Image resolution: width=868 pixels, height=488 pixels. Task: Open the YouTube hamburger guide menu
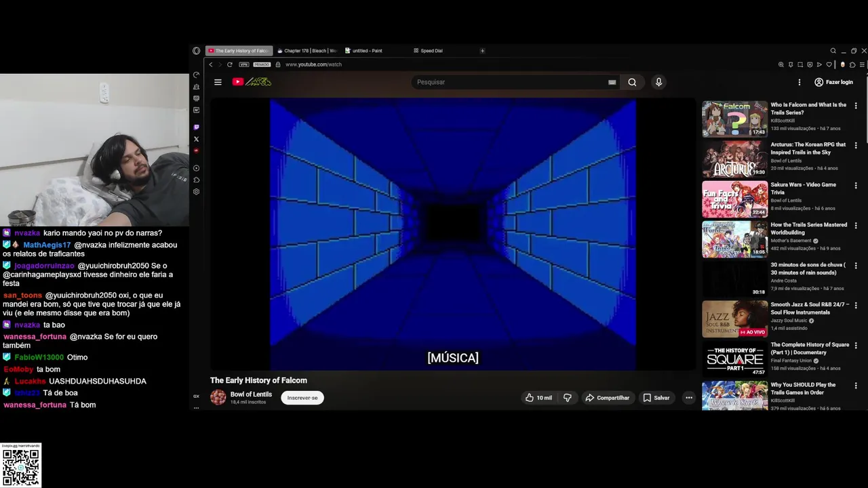[218, 82]
